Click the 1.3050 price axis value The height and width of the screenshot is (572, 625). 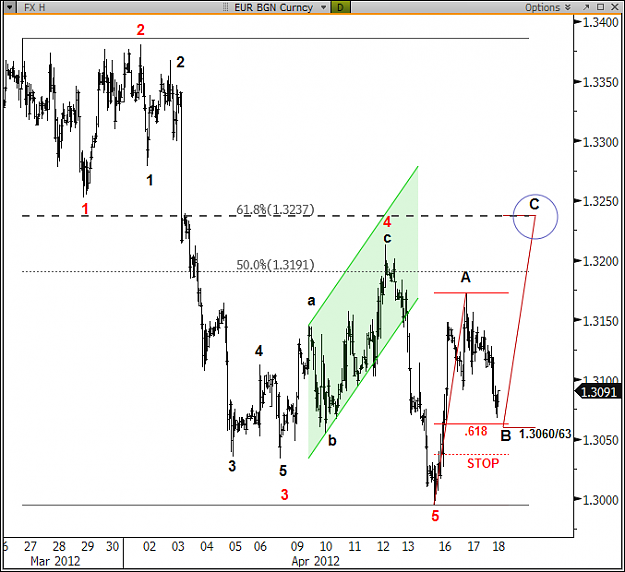[600, 440]
